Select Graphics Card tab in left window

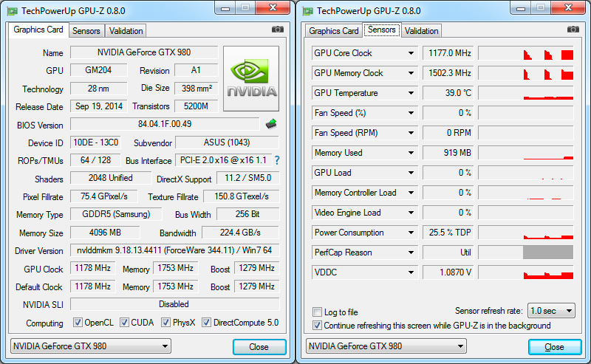pyautogui.click(x=38, y=30)
